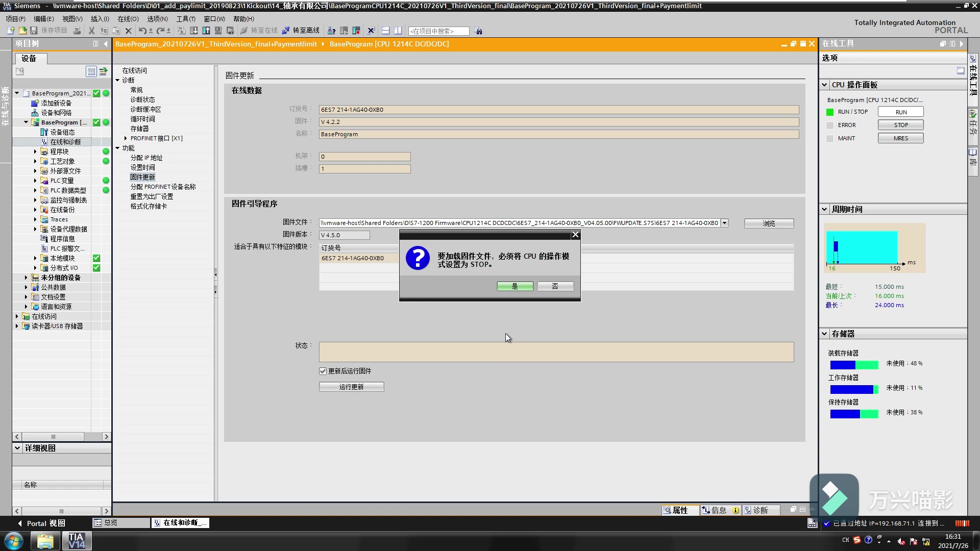The width and height of the screenshot is (980, 551).
Task: Start CPU via toolbar icon
Action: 344,31
